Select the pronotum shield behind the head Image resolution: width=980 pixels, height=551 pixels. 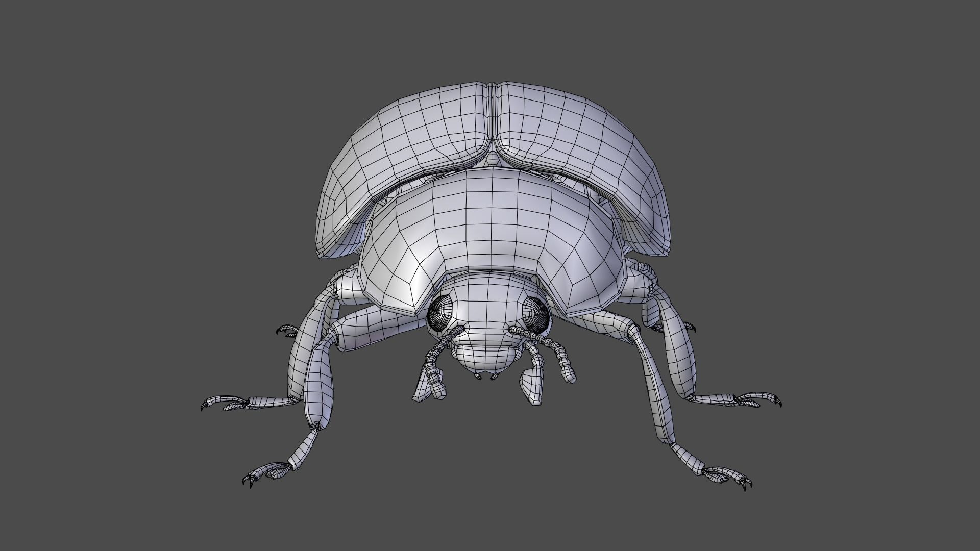[x=490, y=224]
